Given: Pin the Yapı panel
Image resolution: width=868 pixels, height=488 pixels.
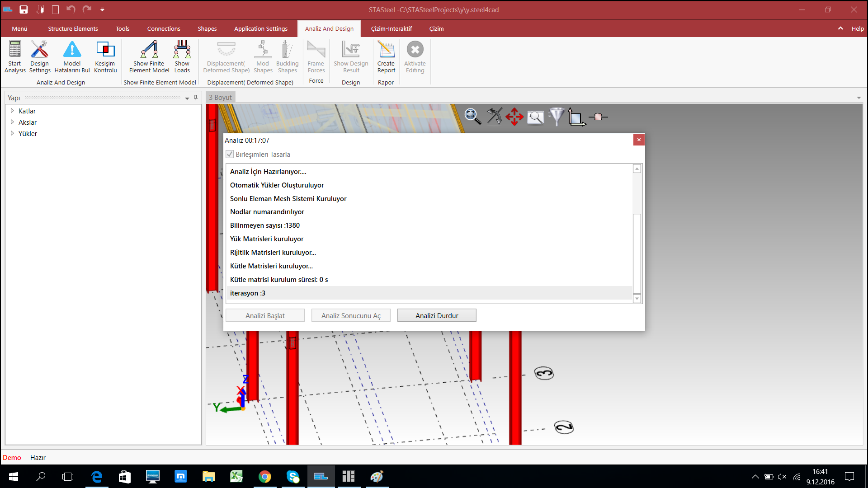Looking at the screenshot, I should coord(196,97).
